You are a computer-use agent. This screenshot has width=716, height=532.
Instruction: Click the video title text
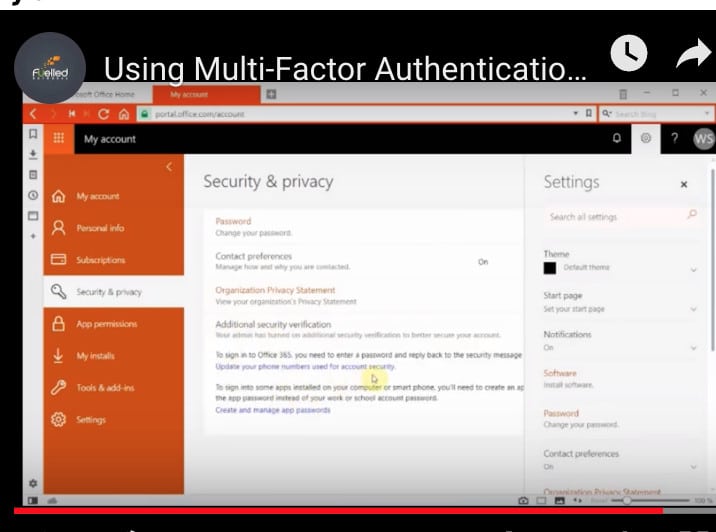(345, 69)
